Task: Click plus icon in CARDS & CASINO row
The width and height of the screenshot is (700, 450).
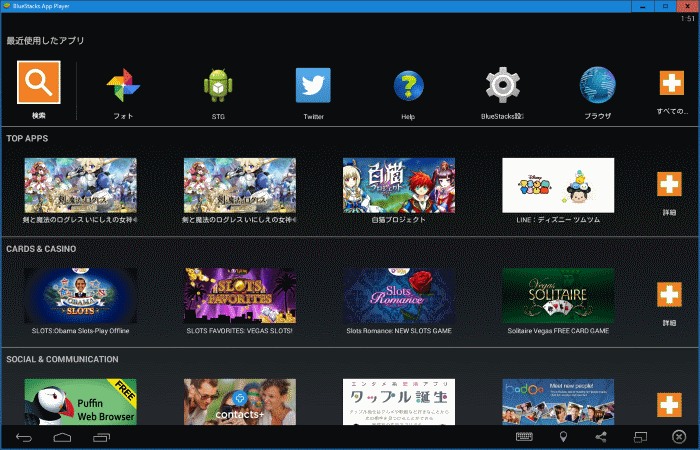Action: (669, 294)
